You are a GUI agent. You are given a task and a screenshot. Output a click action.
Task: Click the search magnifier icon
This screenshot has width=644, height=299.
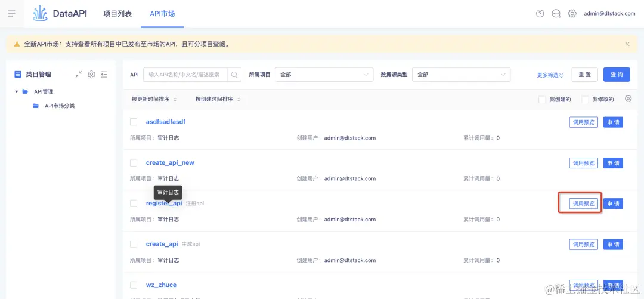tap(234, 75)
